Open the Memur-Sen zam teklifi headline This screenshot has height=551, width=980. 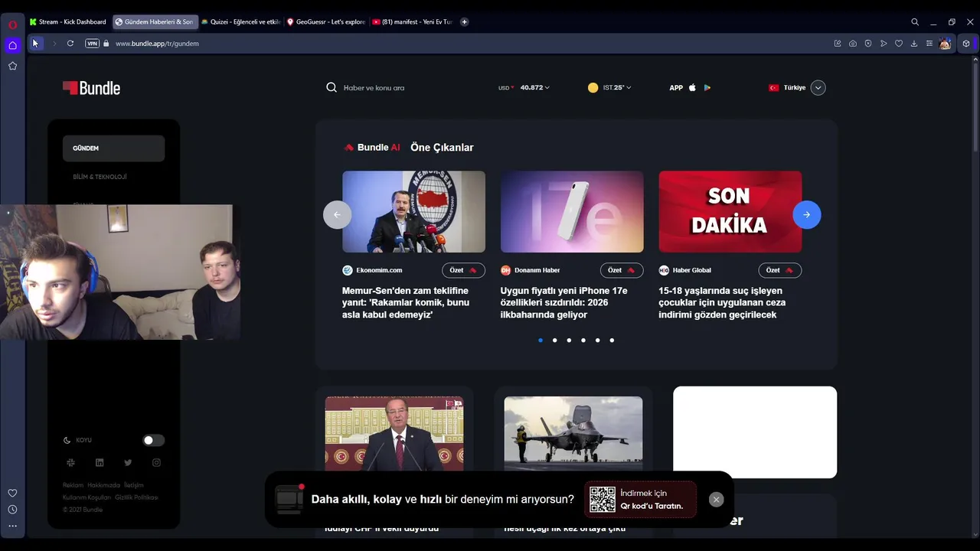pyautogui.click(x=406, y=303)
